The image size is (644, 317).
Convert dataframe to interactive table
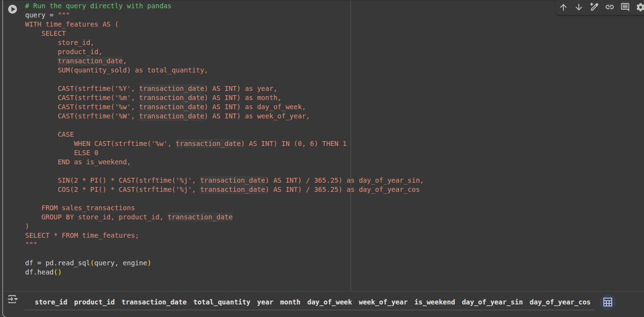coord(608,302)
